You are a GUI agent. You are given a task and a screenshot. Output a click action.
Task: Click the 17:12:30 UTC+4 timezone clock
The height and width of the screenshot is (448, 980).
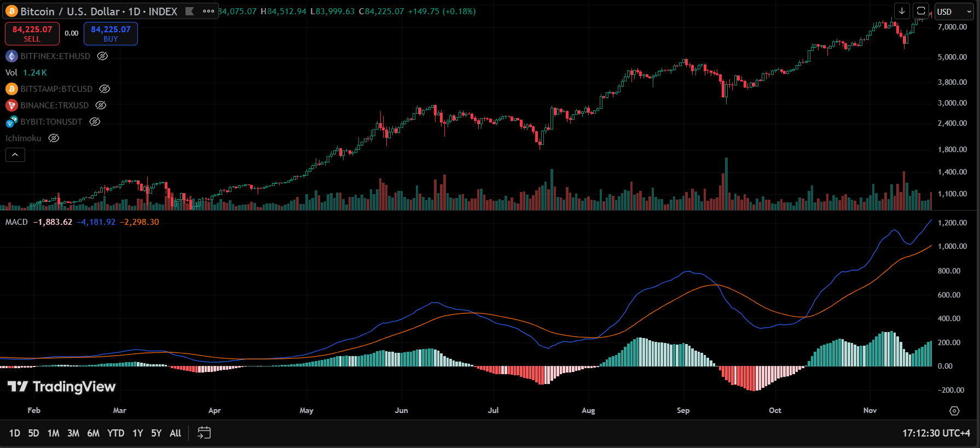[x=936, y=433]
